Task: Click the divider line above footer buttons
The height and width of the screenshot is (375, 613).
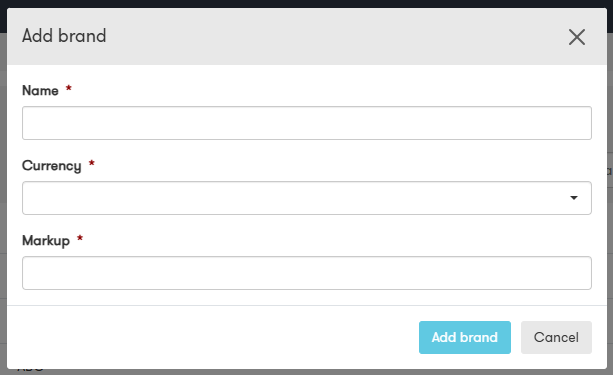Action: tap(307, 306)
